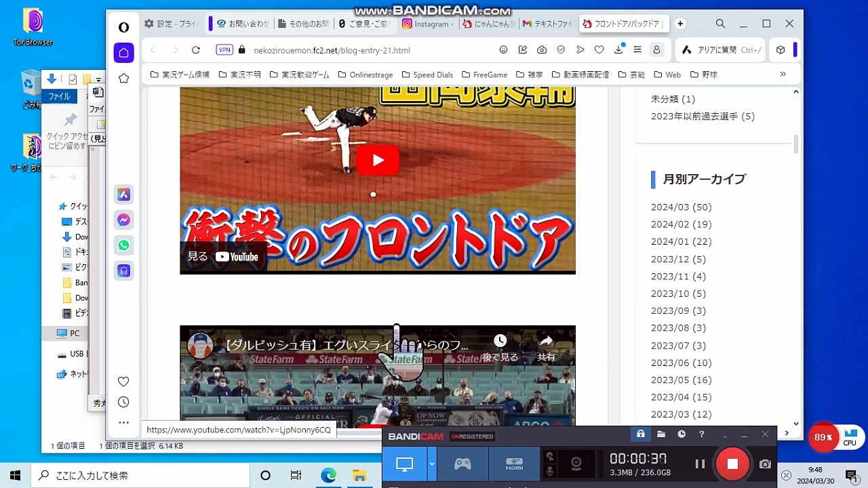Open Messenger in Opera sidebar
Image resolution: width=868 pixels, height=488 pixels.
tap(123, 220)
